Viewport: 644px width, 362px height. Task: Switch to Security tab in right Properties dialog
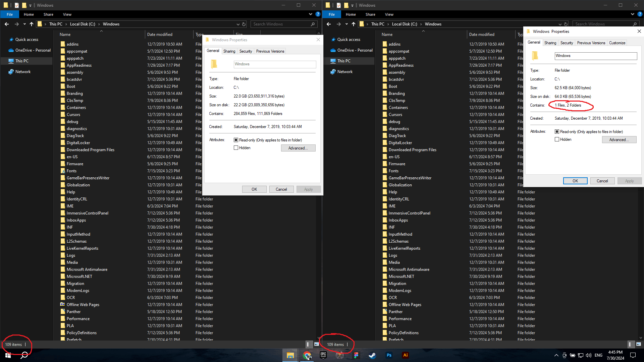click(x=567, y=43)
